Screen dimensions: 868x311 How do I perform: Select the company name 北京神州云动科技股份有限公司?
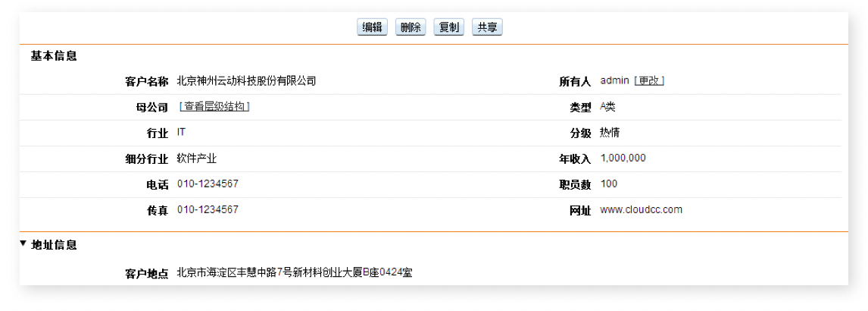pyautogui.click(x=246, y=81)
